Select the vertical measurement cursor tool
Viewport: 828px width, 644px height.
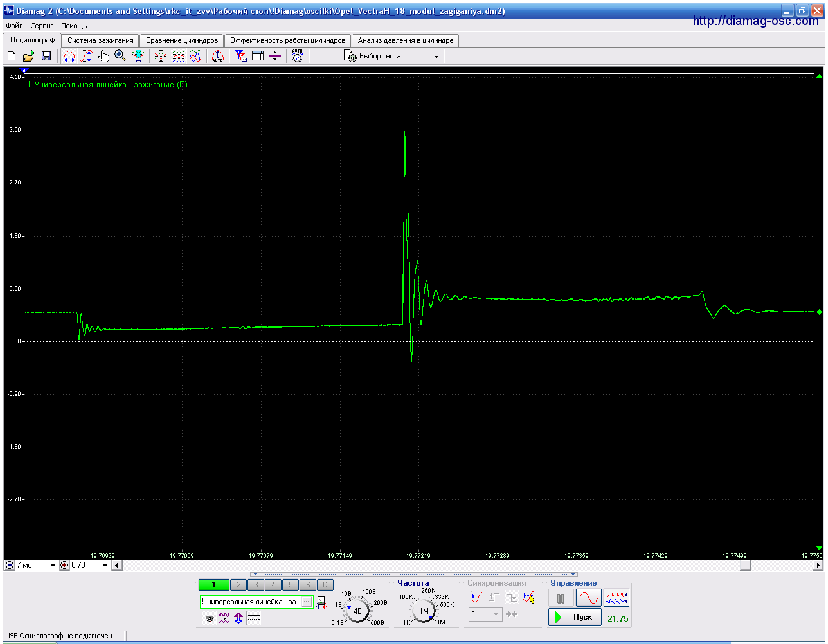click(x=87, y=57)
